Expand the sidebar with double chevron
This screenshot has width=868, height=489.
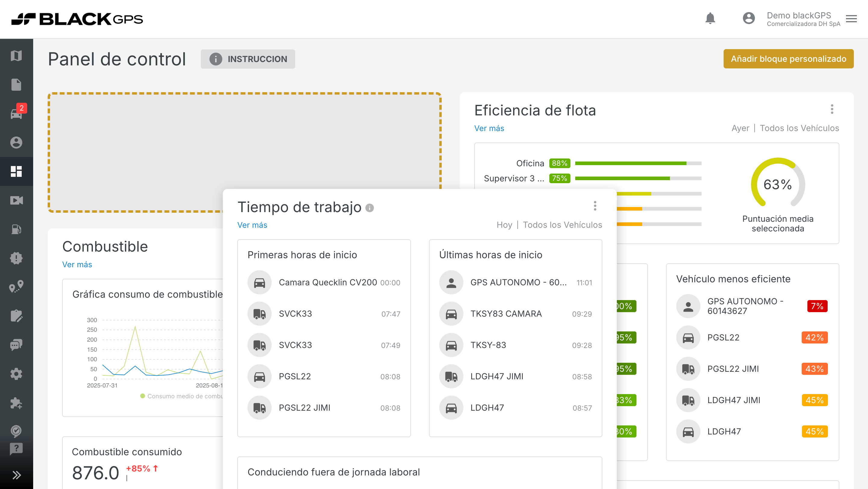click(16, 475)
